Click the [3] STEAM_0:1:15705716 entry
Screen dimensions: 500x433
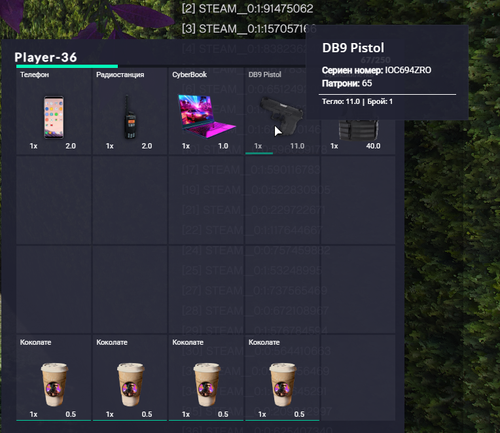249,29
